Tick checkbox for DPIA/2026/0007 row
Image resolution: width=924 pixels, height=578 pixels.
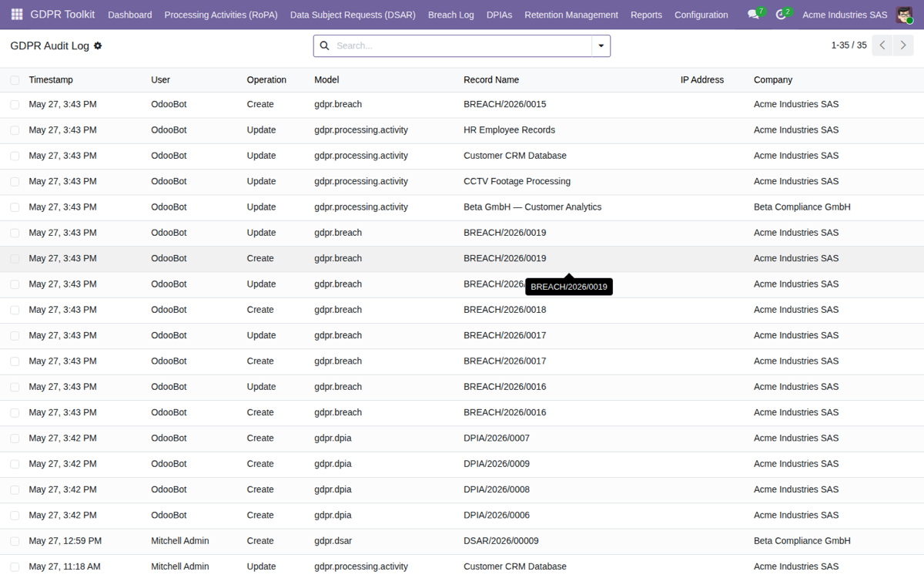[x=15, y=439]
